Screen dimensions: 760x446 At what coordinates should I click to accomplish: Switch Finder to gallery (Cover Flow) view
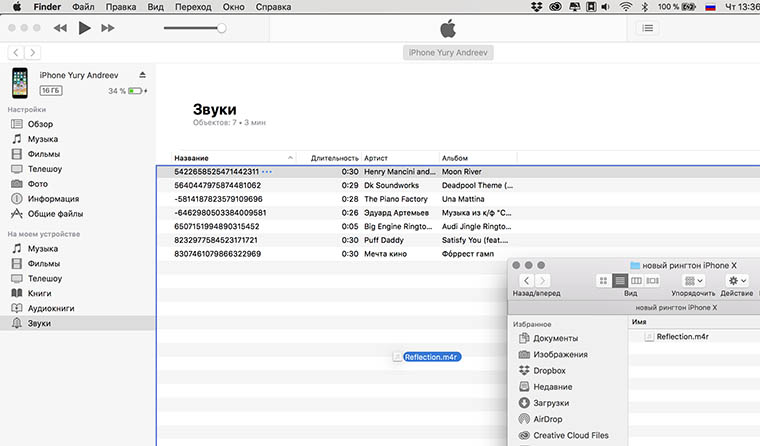(654, 281)
